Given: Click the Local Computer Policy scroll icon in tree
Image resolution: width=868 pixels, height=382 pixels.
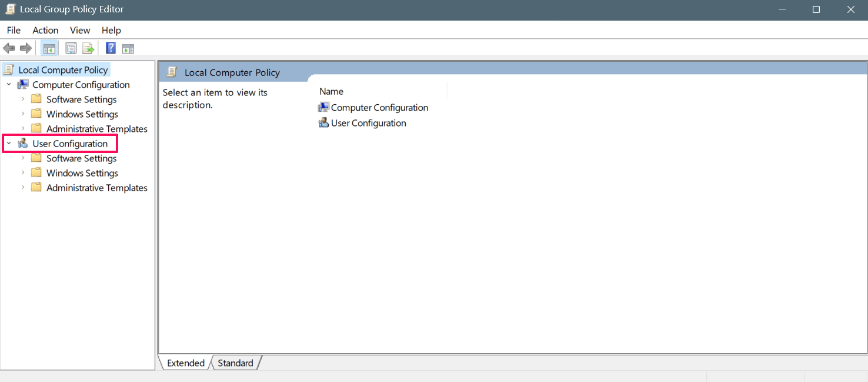Looking at the screenshot, I should click(x=8, y=70).
